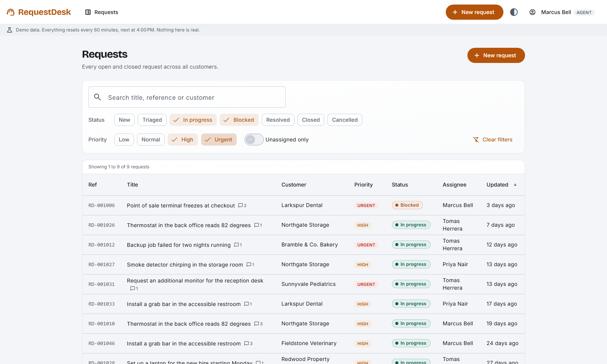Open the user account icon menu
The height and width of the screenshot is (364, 607).
point(533,12)
